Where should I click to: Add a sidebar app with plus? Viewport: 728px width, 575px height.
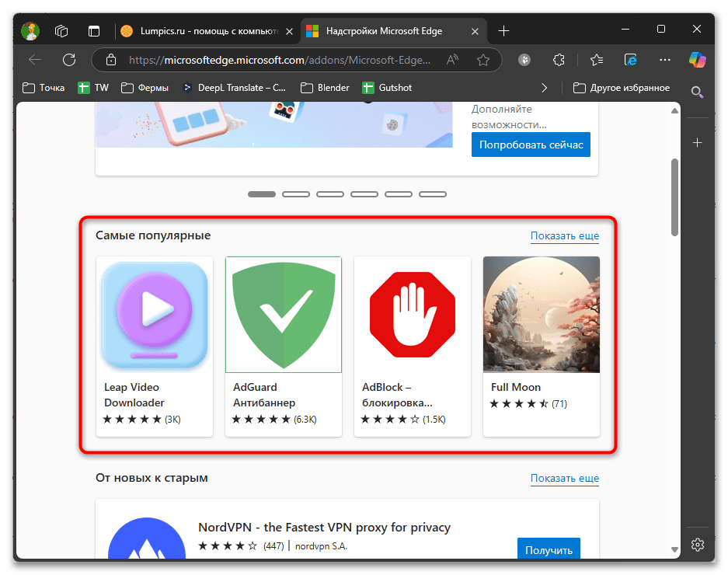point(698,143)
